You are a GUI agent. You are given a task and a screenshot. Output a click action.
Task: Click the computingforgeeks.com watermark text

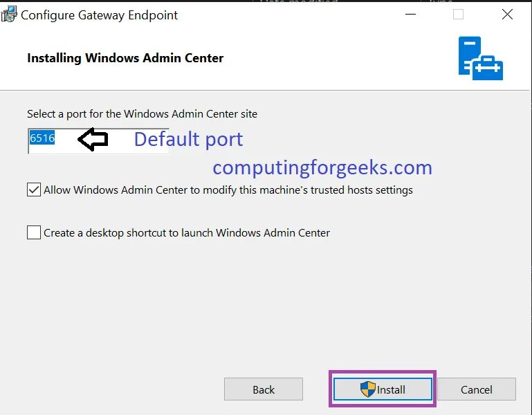(322, 168)
